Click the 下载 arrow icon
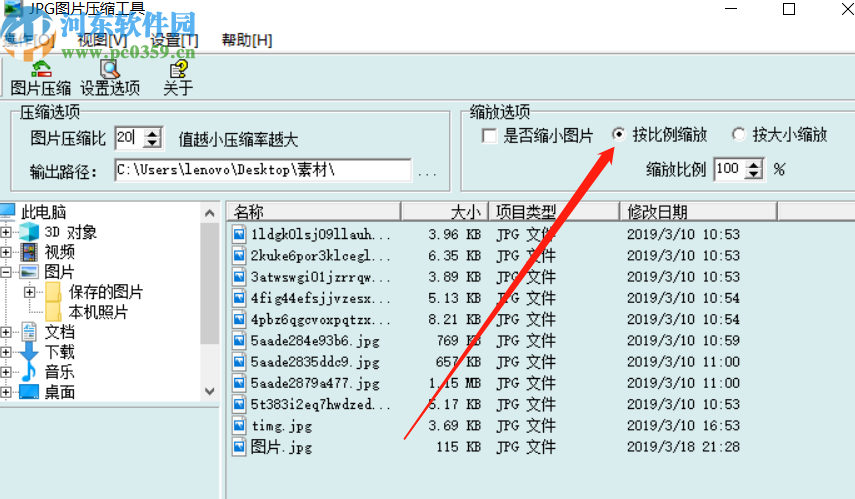 pos(29,352)
